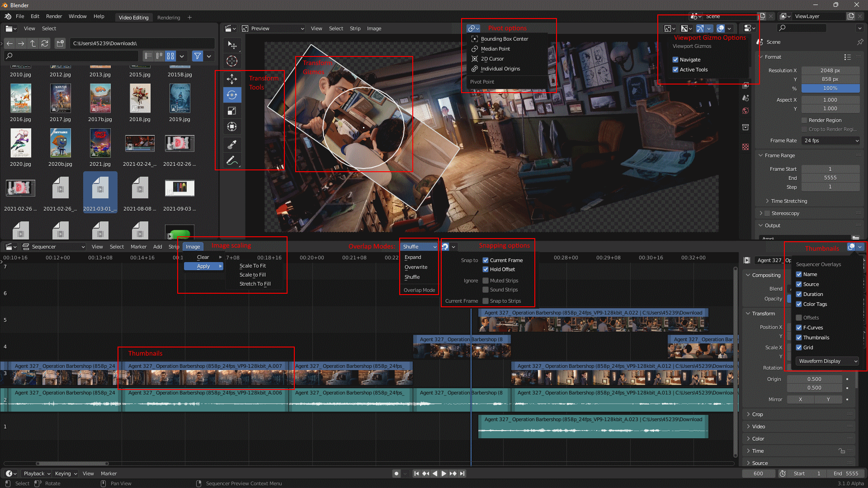Viewport: 868px width, 488px height.
Task: Click the file browser refresh icon
Action: tap(45, 43)
